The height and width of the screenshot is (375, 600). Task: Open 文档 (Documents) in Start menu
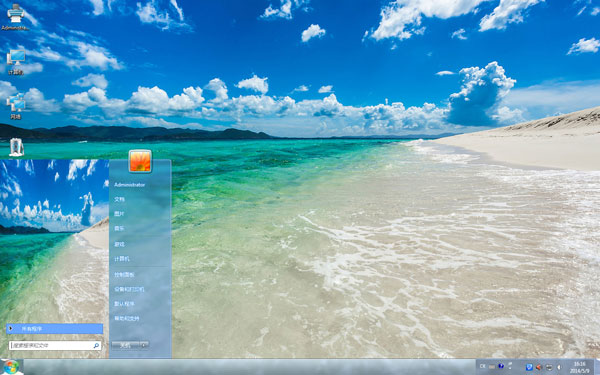(x=119, y=199)
